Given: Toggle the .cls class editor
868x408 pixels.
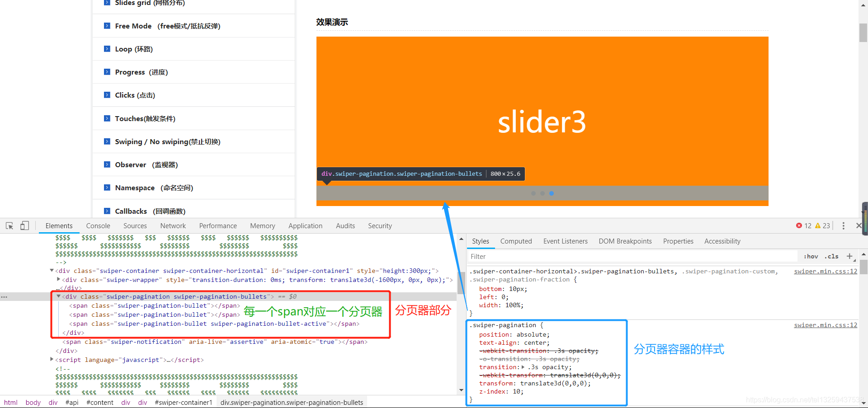Looking at the screenshot, I should [831, 256].
